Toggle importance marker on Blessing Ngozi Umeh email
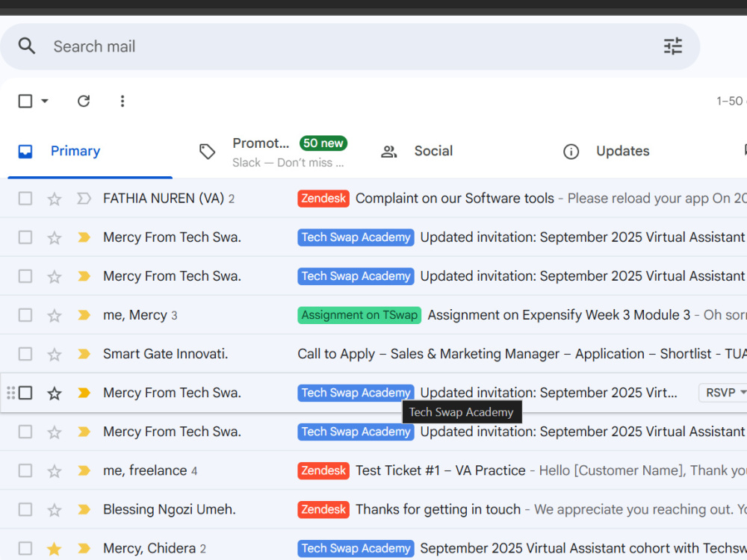 click(84, 509)
